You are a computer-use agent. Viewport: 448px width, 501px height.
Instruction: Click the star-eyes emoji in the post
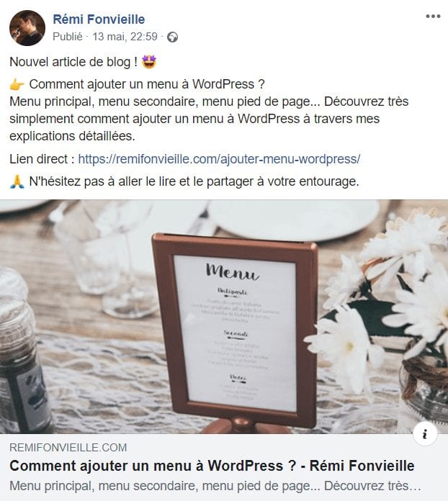coord(149,62)
